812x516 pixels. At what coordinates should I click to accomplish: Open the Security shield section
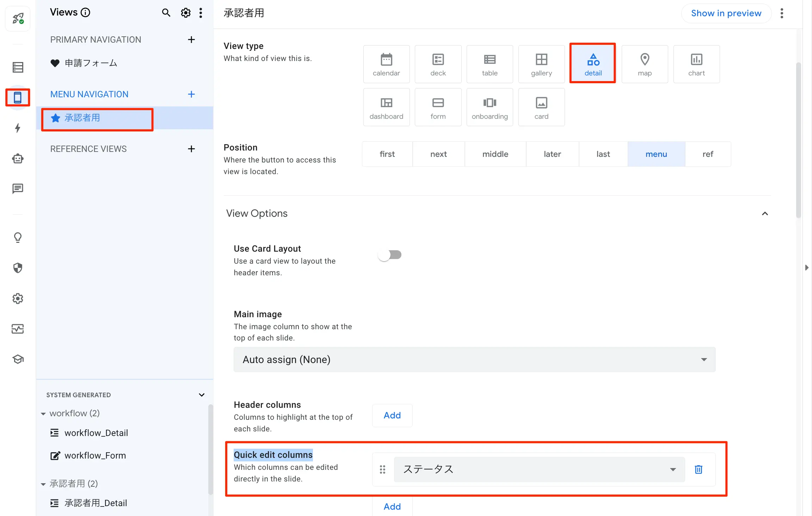(18, 268)
